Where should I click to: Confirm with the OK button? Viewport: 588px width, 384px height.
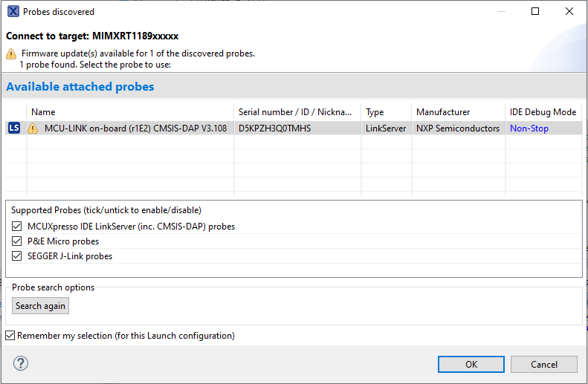point(471,364)
